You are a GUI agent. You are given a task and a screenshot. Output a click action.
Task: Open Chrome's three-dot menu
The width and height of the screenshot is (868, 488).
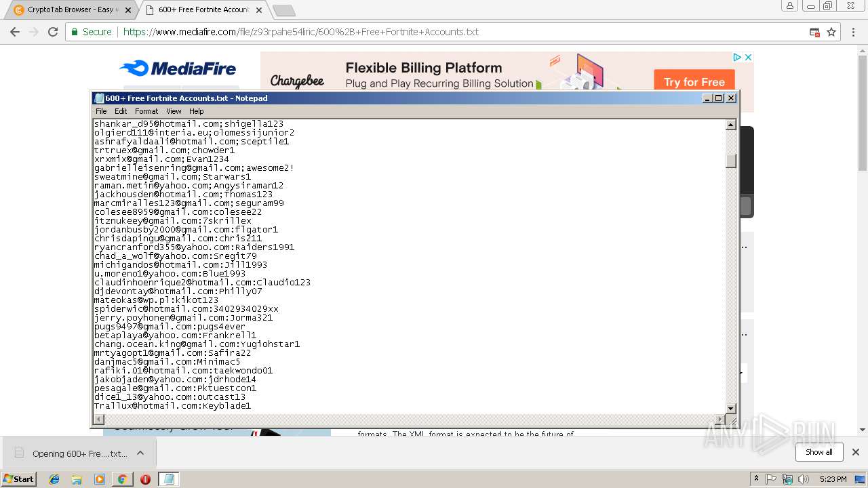854,32
